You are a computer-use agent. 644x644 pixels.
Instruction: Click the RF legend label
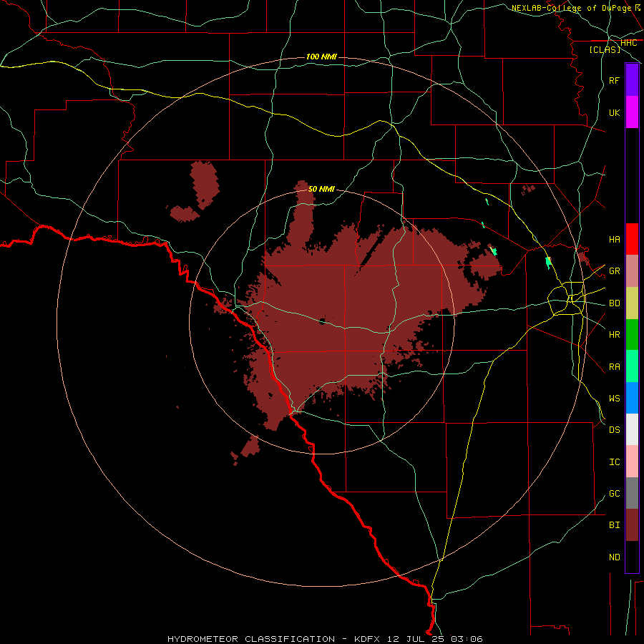(614, 80)
